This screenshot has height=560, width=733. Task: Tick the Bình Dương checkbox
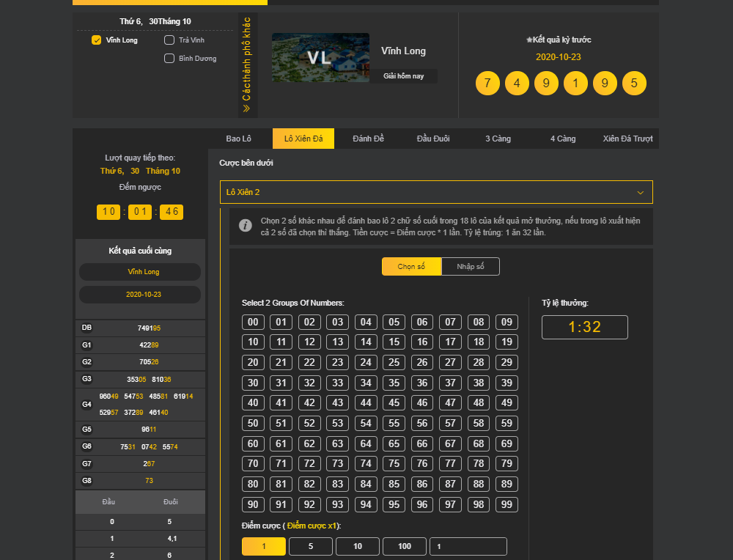pyautogui.click(x=169, y=59)
